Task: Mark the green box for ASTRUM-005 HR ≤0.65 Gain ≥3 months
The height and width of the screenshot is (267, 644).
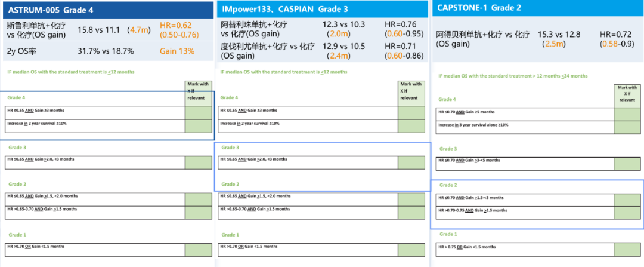Action: 199,112
